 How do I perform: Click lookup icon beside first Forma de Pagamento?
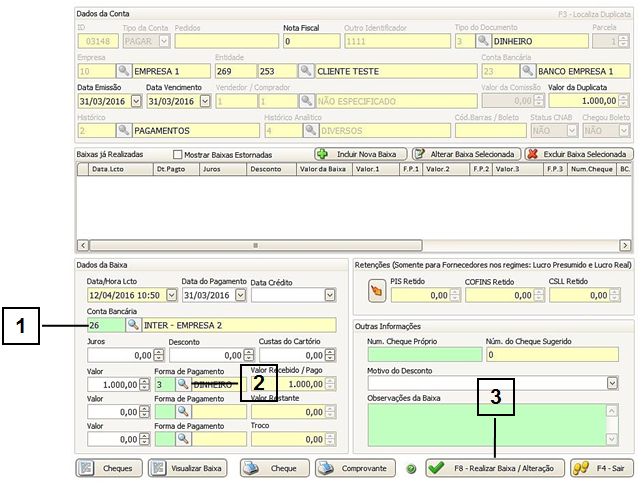(x=183, y=384)
